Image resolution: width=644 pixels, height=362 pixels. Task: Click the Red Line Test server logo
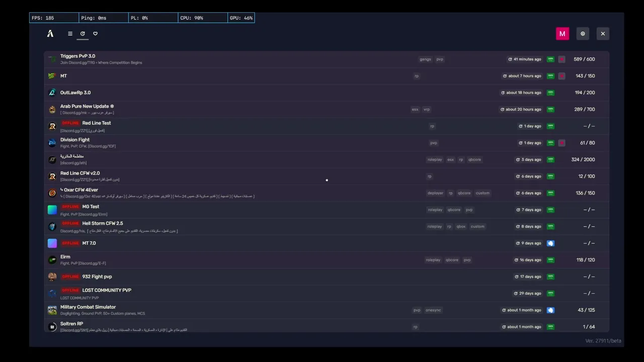52,126
